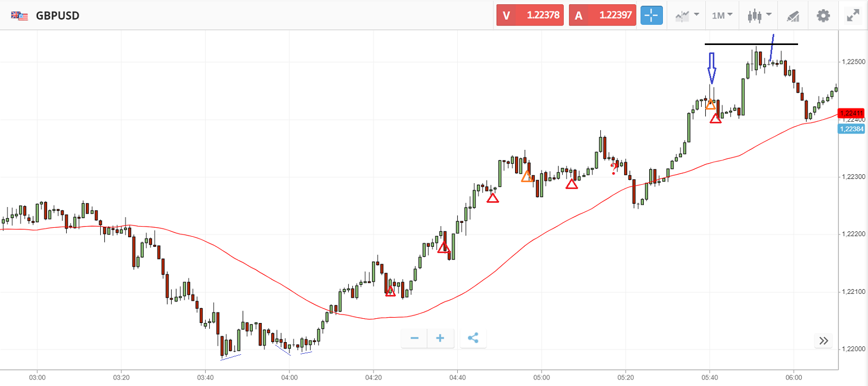Click the blue 1.22384 price tag

(x=851, y=129)
